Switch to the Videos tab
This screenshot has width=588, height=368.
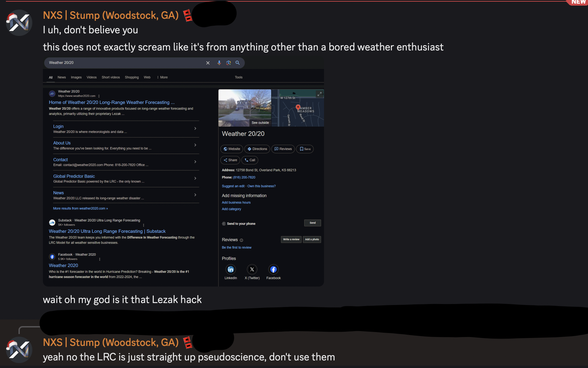click(92, 77)
